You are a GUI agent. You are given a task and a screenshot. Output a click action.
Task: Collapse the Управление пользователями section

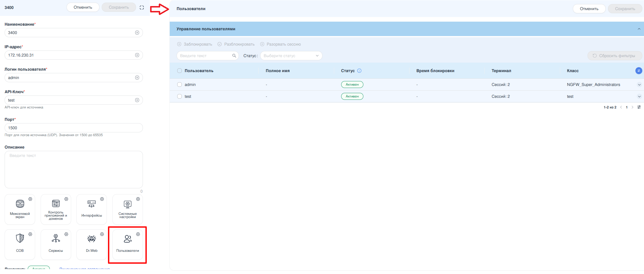(x=639, y=29)
